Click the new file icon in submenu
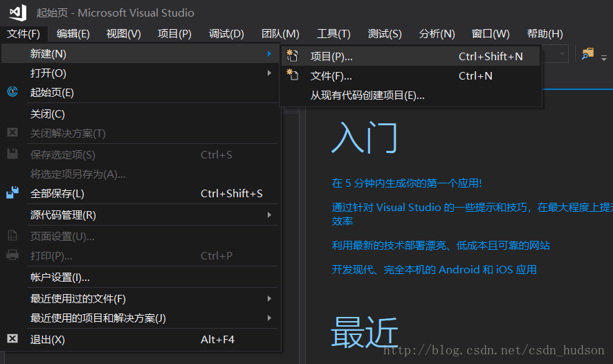This screenshot has width=613, height=364. coord(292,75)
